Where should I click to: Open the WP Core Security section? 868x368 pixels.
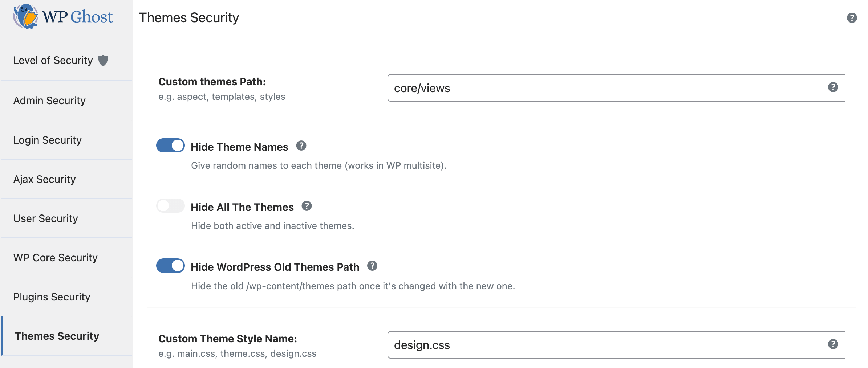pos(55,257)
